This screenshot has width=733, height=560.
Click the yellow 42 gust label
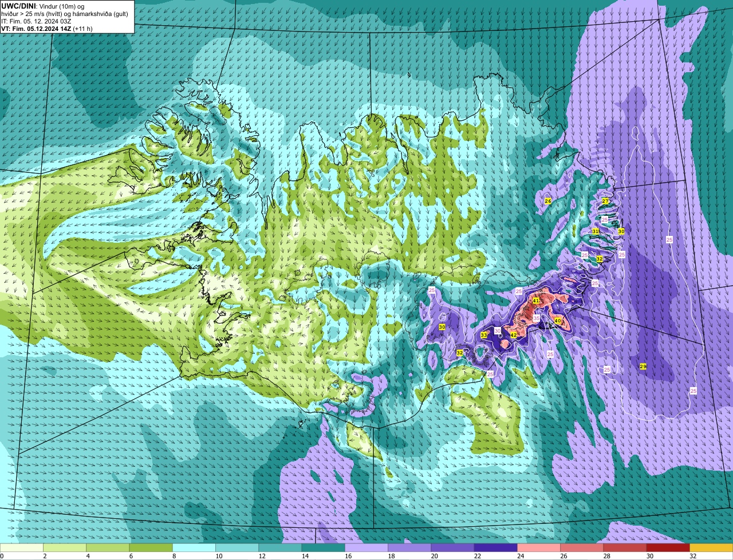[x=514, y=335]
